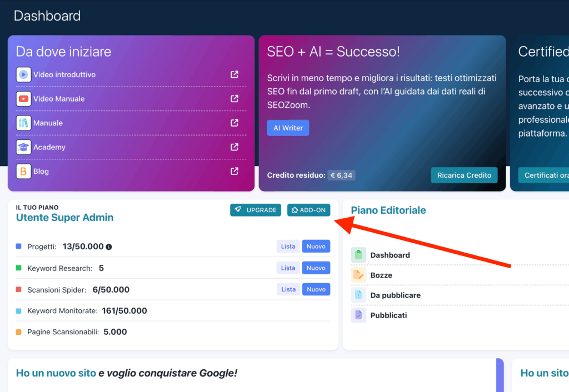Create new Keyword Research with Nuovo

316,268
